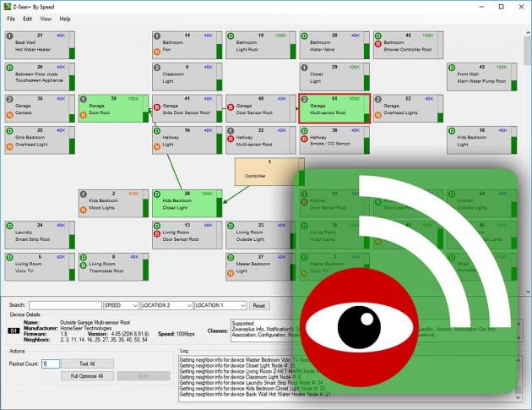Select the Controller node 1 tile

269,172
